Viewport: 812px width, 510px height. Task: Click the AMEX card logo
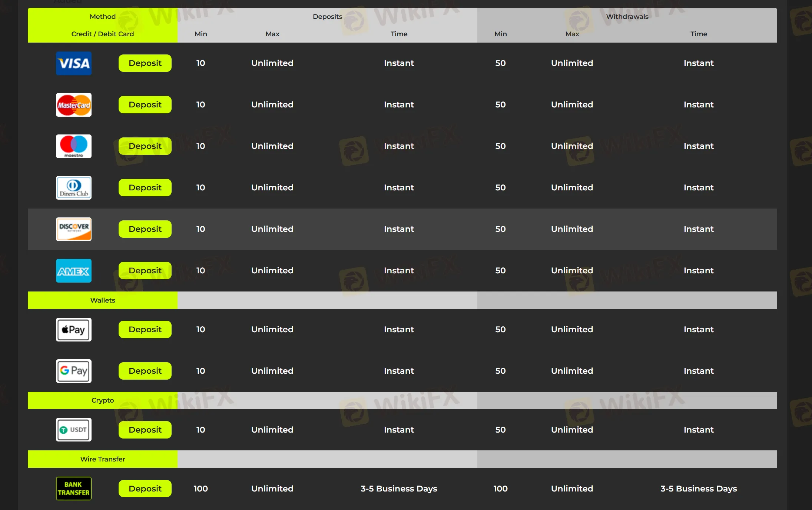coord(73,271)
